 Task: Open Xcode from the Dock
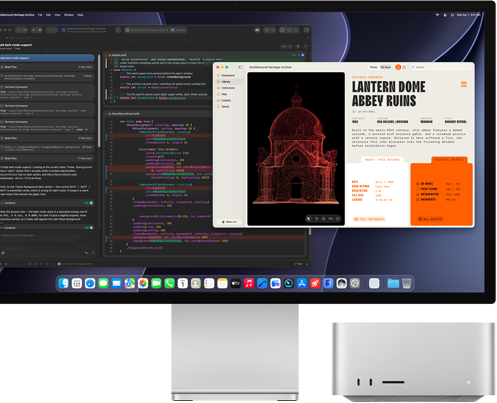pos(262,283)
